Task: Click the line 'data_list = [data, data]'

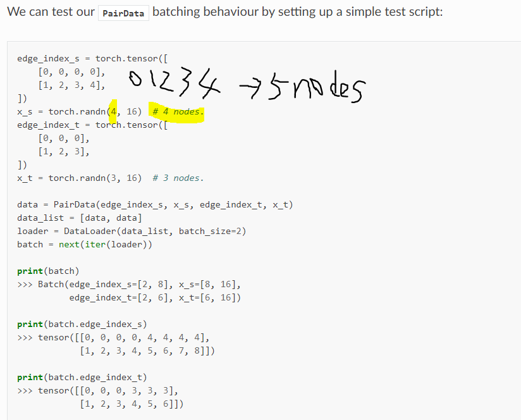Action: [80, 218]
